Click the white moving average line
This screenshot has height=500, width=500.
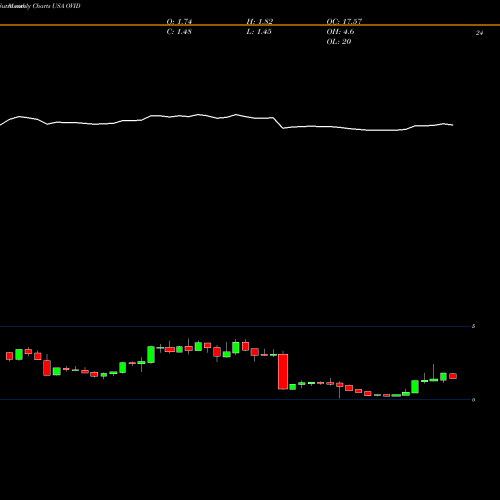coord(227,117)
